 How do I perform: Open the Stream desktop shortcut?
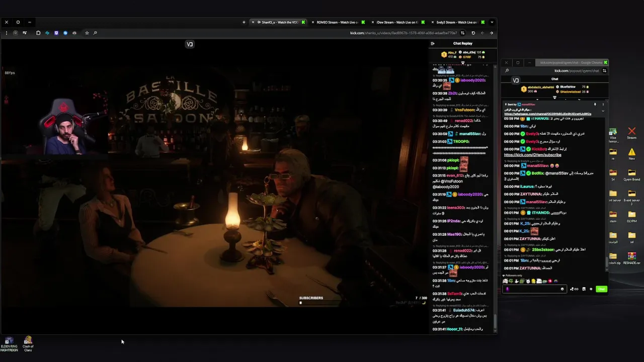pyautogui.click(x=632, y=133)
